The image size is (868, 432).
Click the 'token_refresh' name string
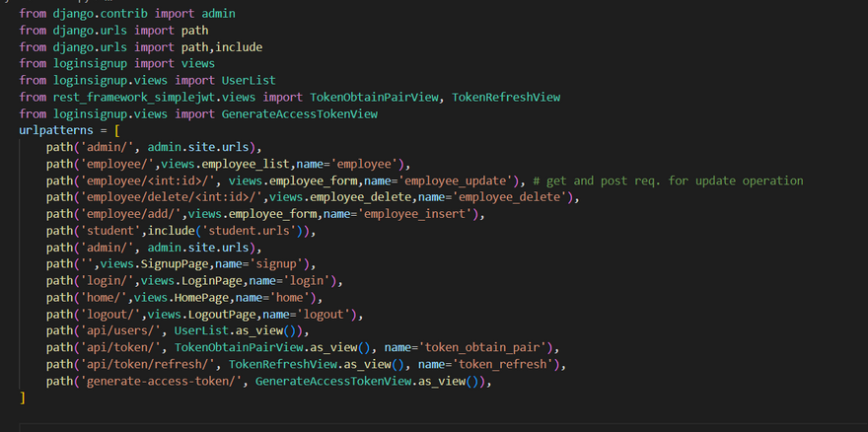(503, 365)
